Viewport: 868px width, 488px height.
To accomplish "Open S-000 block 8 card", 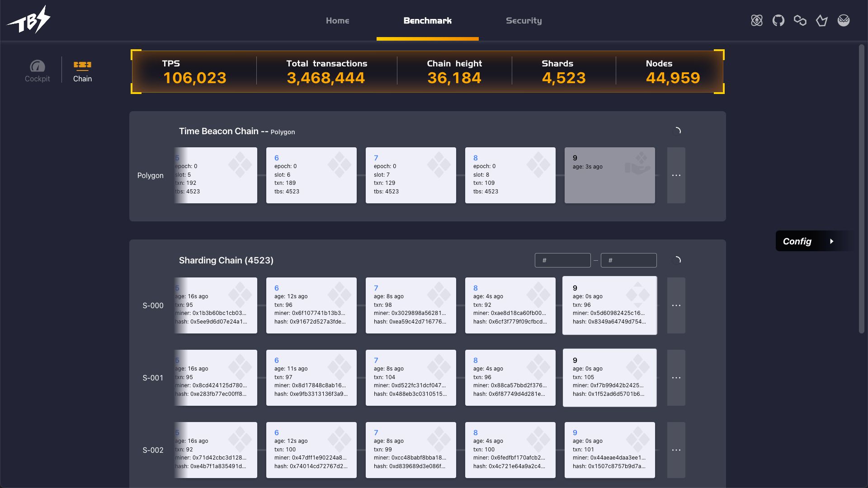I will tap(510, 305).
